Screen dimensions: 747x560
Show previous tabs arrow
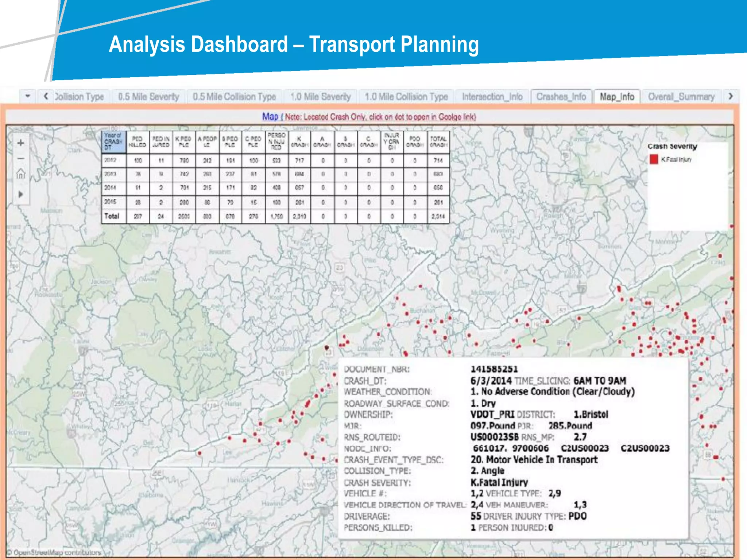coord(46,96)
